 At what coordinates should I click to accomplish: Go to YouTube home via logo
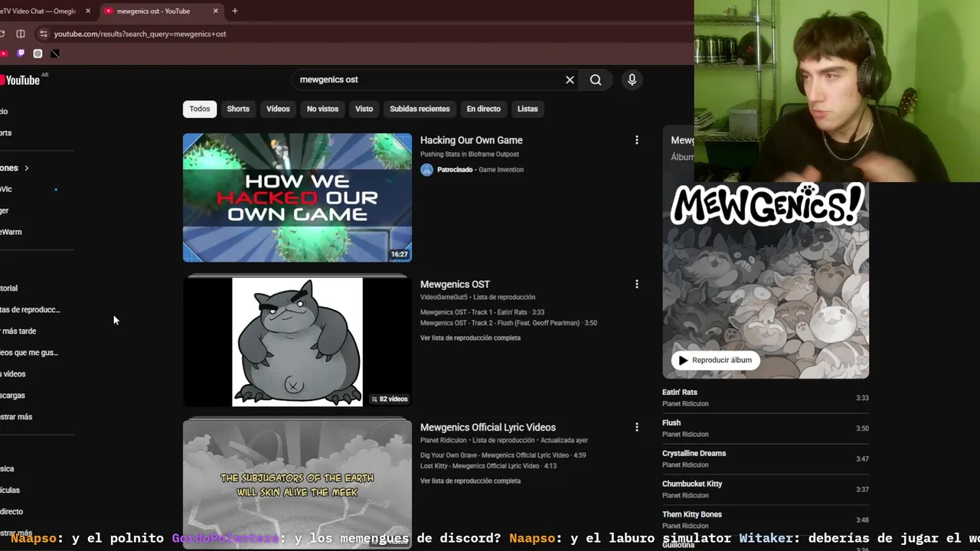coord(21,80)
